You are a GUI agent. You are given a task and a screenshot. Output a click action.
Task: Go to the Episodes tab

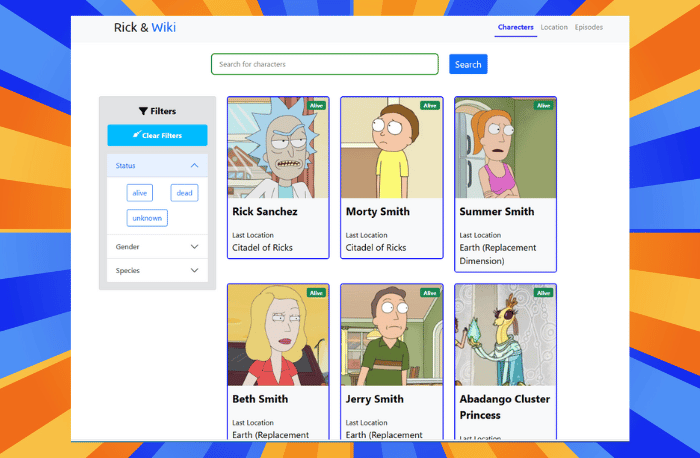point(589,27)
